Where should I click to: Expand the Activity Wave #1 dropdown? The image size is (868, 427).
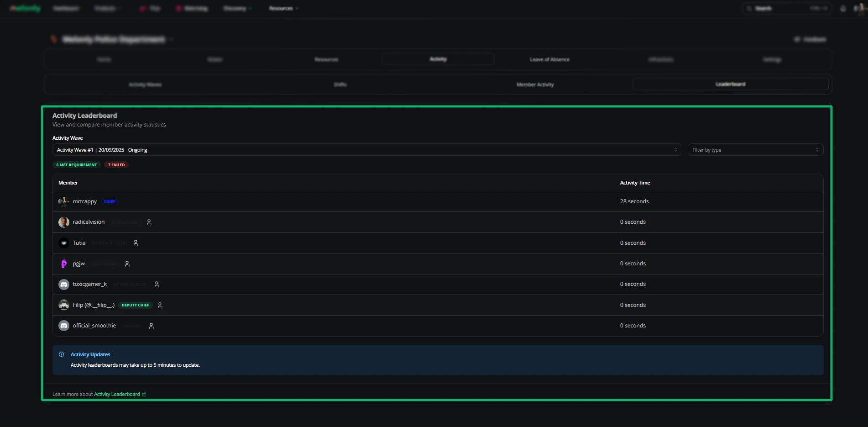tap(367, 150)
